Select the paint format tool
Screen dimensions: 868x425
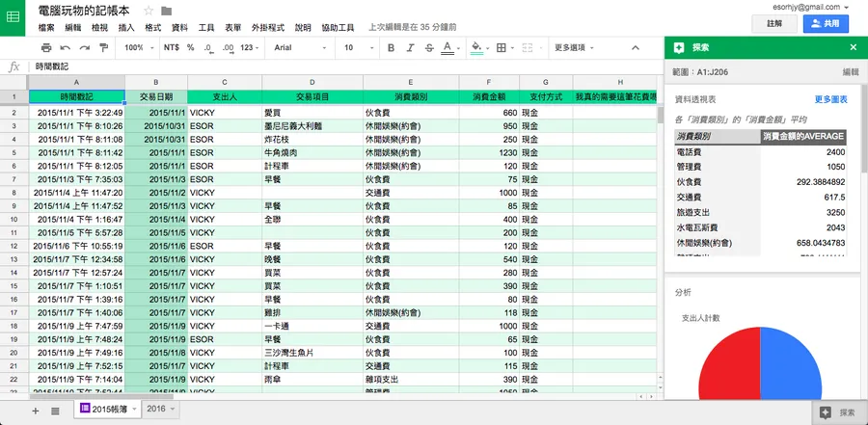coord(103,47)
